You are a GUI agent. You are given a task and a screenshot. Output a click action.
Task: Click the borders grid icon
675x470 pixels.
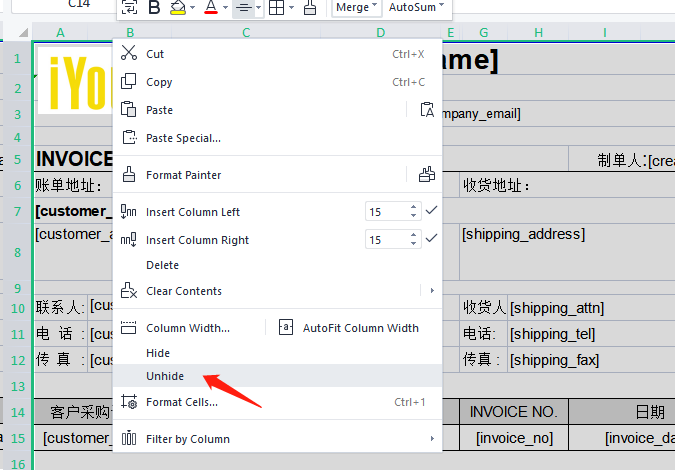[276, 8]
